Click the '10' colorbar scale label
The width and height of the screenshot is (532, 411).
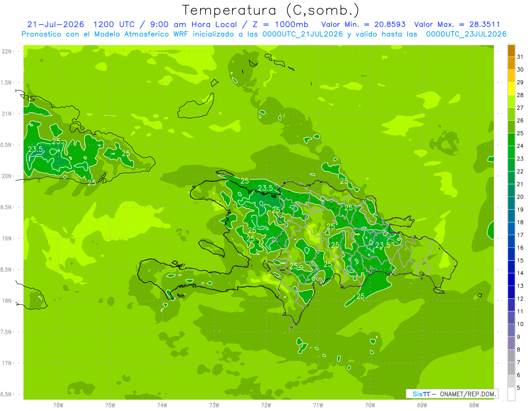point(520,324)
